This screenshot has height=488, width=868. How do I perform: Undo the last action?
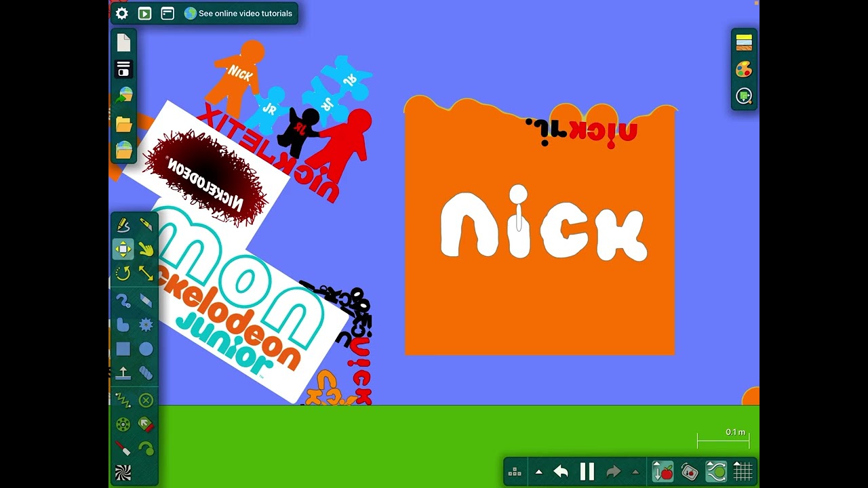(561, 472)
